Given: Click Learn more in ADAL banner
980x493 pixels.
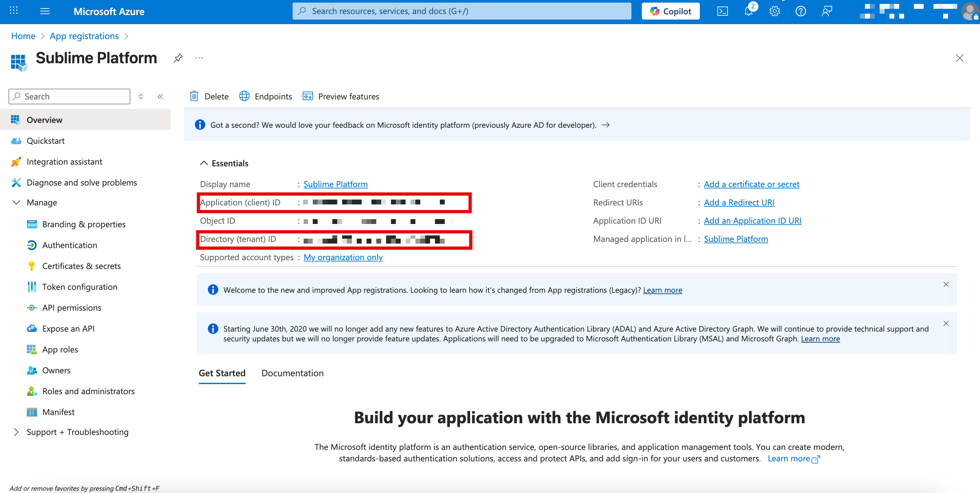Looking at the screenshot, I should pyautogui.click(x=820, y=338).
